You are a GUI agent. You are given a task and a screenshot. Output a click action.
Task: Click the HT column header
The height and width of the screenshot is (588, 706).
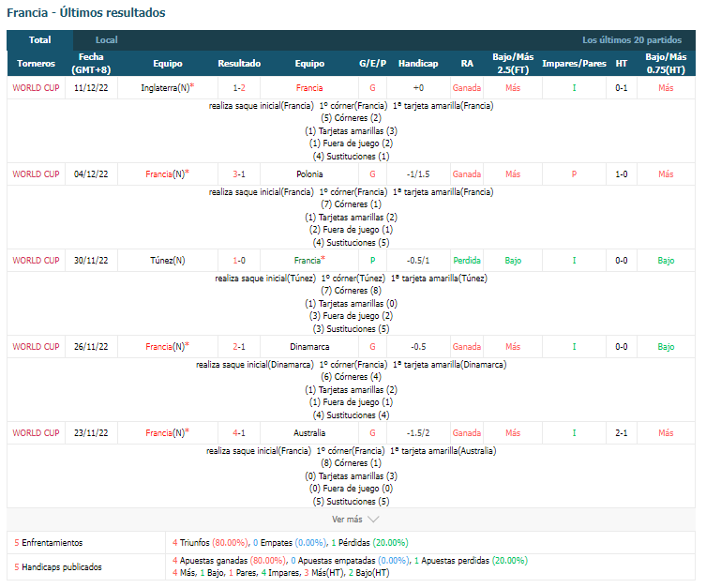pyautogui.click(x=622, y=64)
